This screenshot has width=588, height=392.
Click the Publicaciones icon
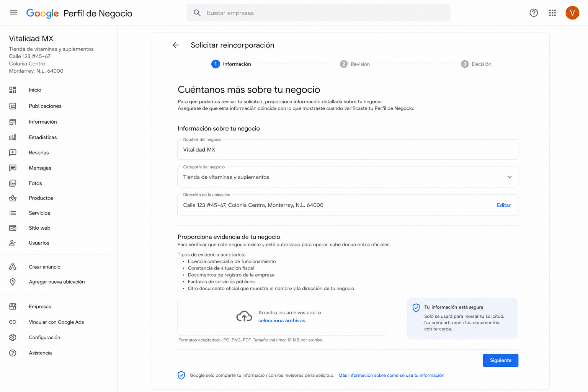tap(13, 106)
